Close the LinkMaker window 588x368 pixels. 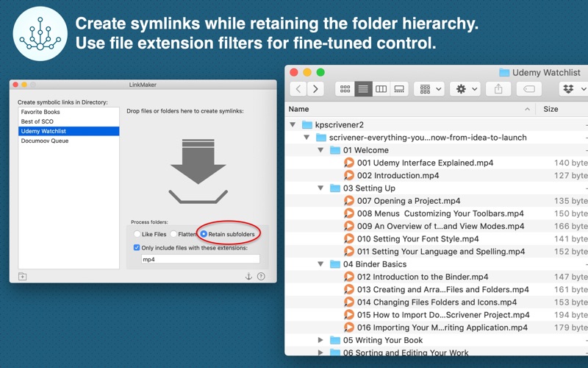tap(15, 85)
